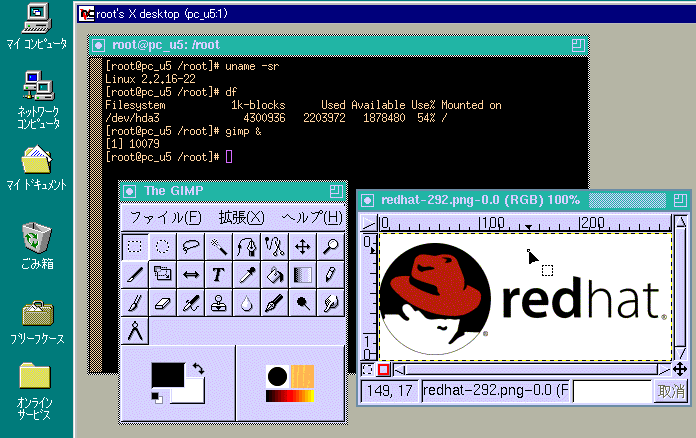
Task: Open ネットワーク コンピュータ desktop icon
Action: [x=38, y=100]
